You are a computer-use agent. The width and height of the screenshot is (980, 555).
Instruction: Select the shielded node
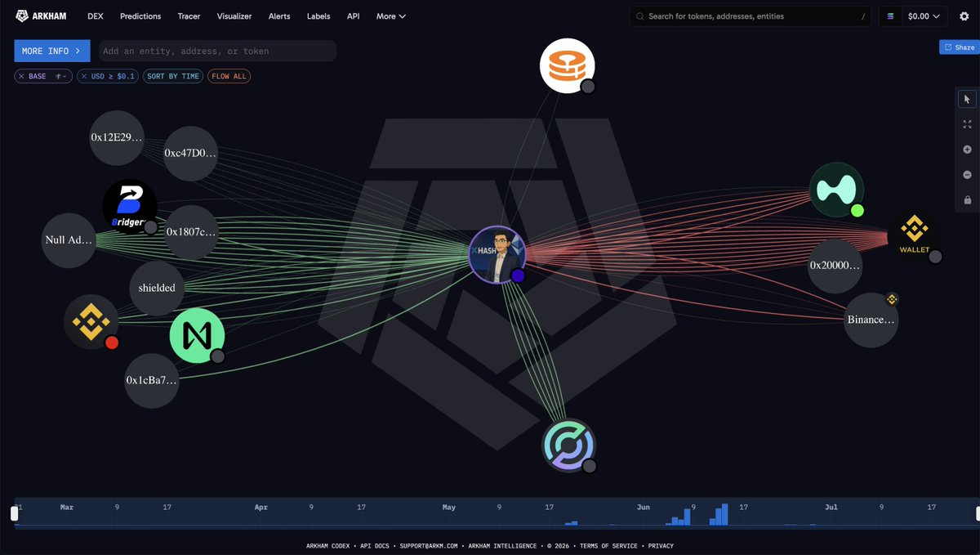pos(157,288)
